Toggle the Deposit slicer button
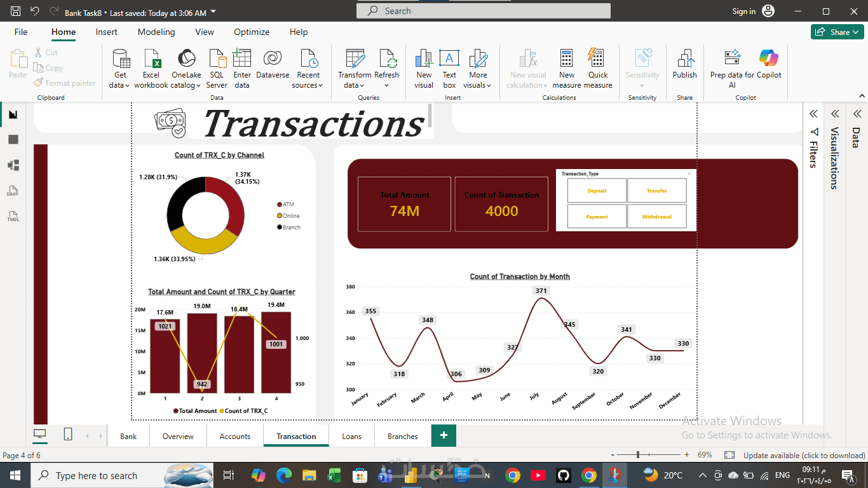 [597, 191]
